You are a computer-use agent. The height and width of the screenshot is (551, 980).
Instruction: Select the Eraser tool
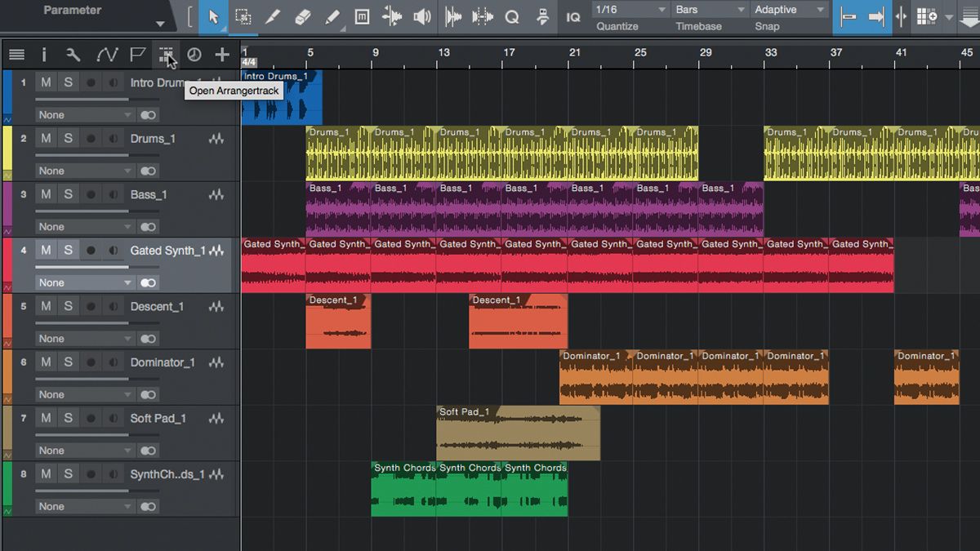[x=303, y=16]
